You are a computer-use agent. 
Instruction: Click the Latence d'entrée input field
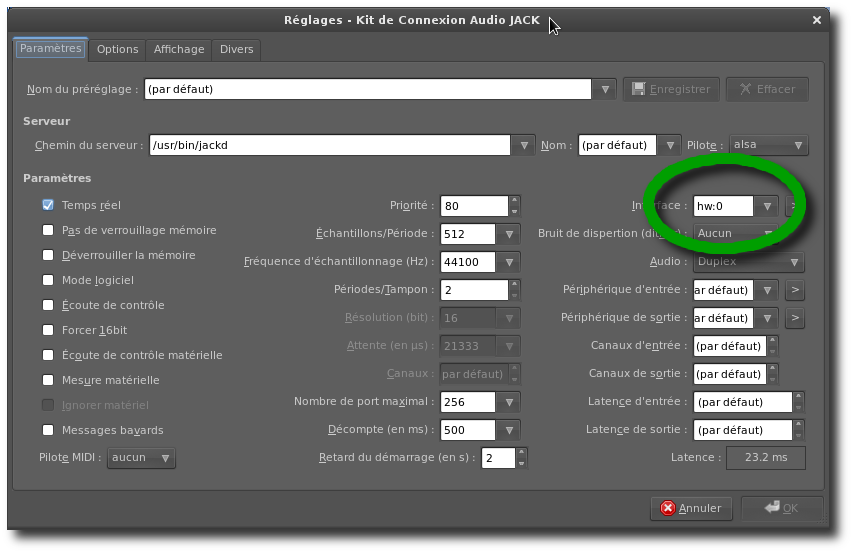(x=743, y=402)
